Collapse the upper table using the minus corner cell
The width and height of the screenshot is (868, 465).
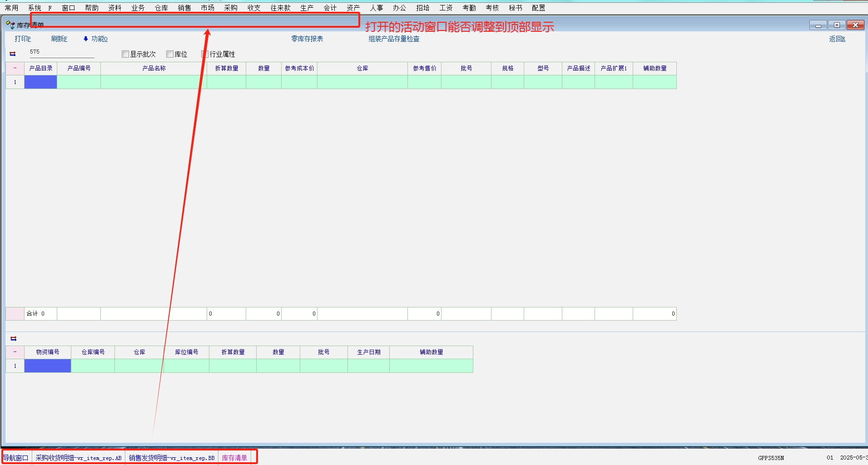point(15,68)
